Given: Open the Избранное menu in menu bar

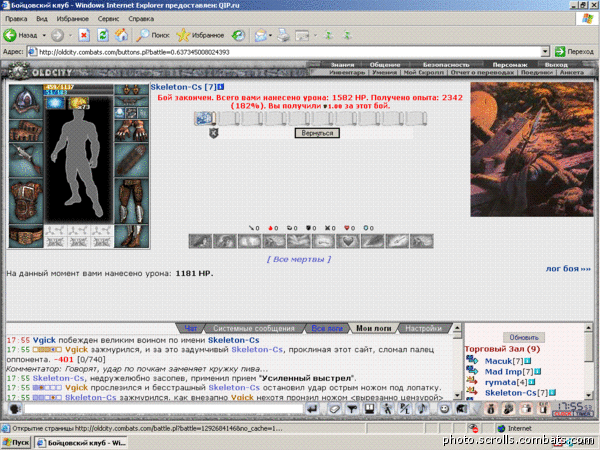Looking at the screenshot, I should coord(72,19).
